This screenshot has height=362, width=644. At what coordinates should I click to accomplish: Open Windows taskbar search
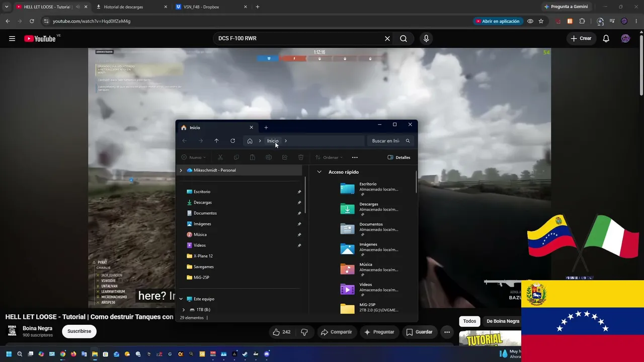point(20,354)
